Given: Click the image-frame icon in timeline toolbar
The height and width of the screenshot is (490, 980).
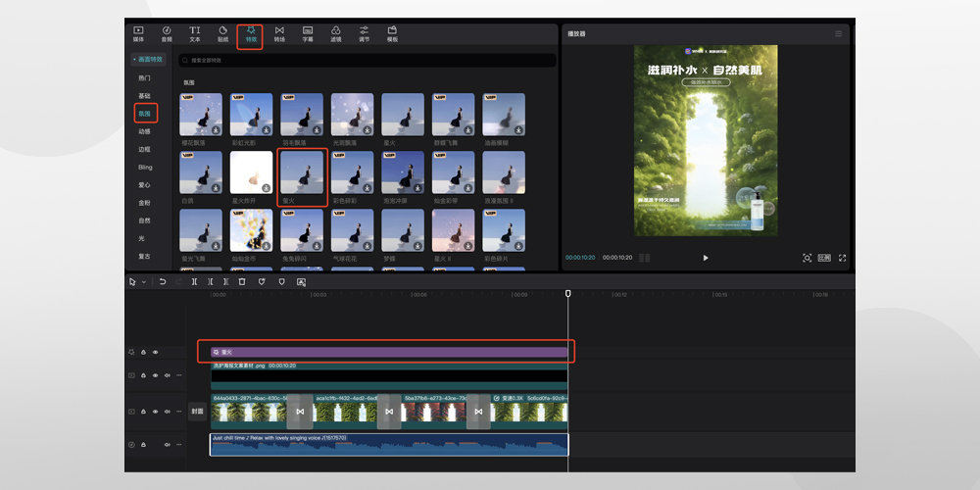Looking at the screenshot, I should (301, 282).
